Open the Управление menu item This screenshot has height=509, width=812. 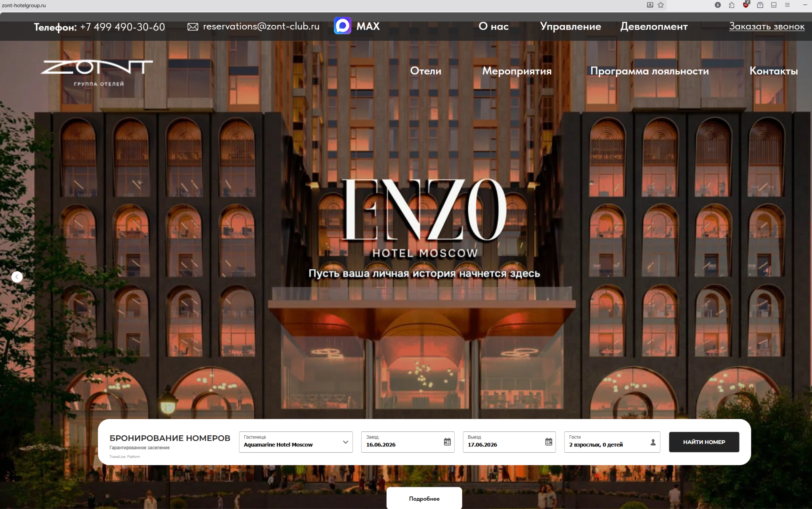coord(571,27)
